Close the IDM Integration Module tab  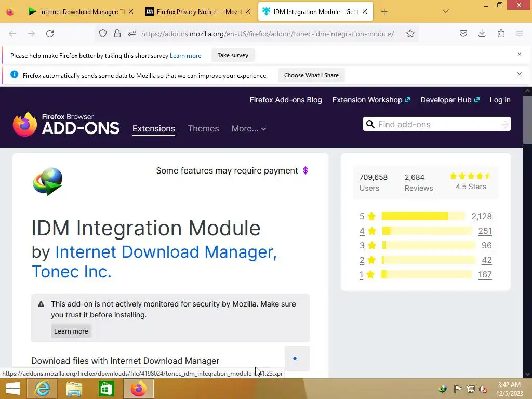pyautogui.click(x=365, y=11)
